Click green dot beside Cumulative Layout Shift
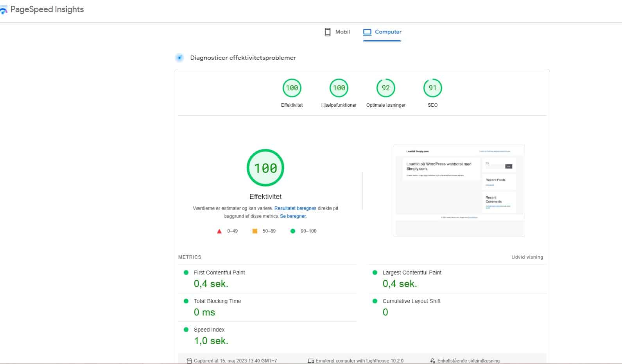The height and width of the screenshot is (364, 622). 375,301
